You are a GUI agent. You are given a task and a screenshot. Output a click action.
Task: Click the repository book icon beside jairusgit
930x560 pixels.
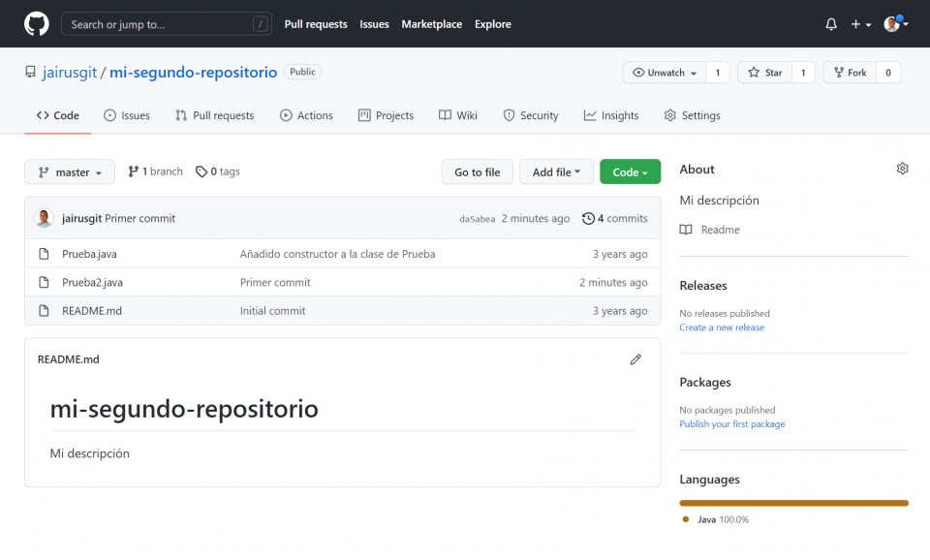tap(30, 73)
